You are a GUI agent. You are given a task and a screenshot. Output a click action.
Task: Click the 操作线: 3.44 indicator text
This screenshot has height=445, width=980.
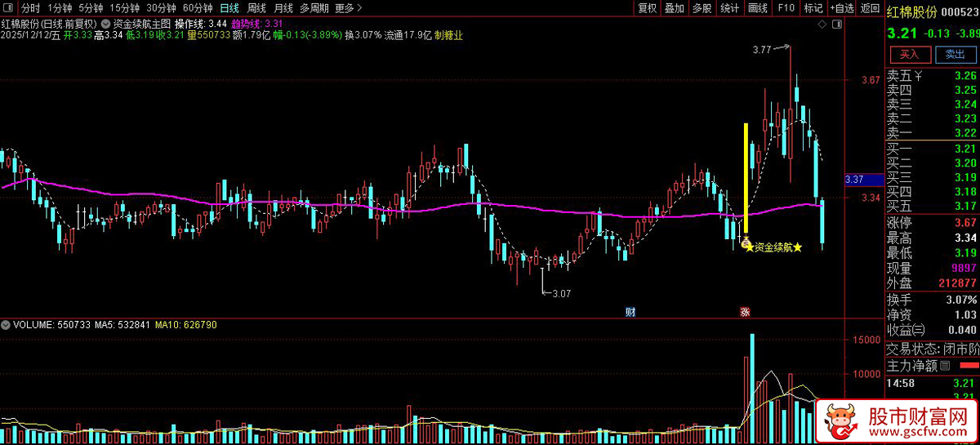[x=201, y=24]
